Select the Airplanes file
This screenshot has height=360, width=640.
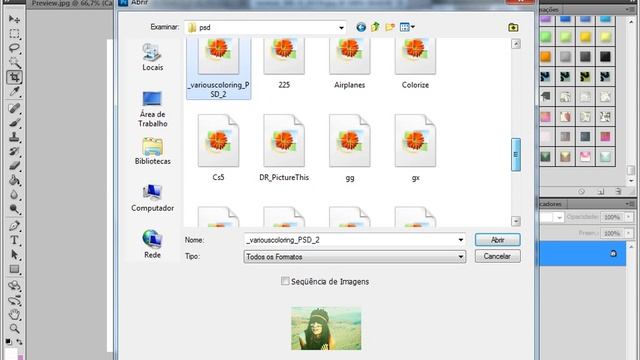[350, 64]
